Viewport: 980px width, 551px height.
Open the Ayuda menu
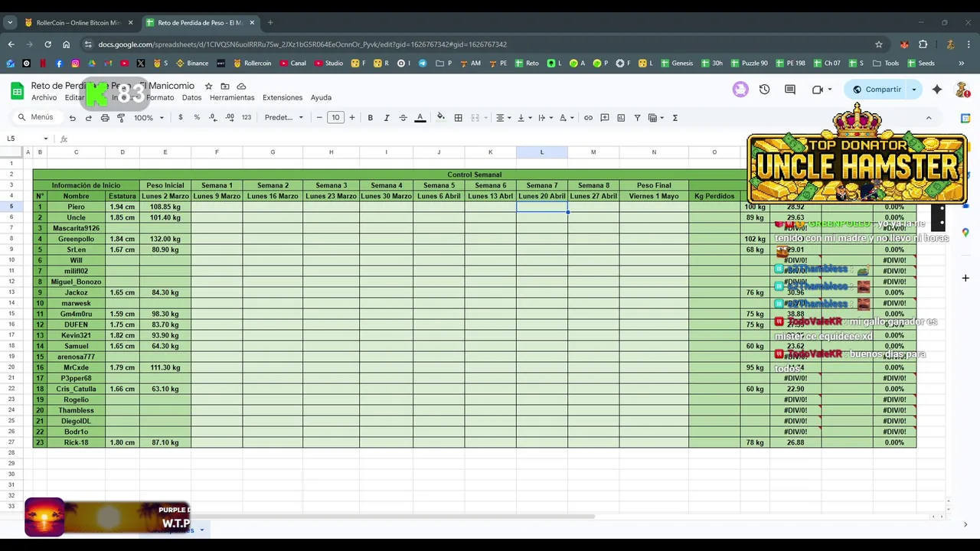(x=321, y=98)
